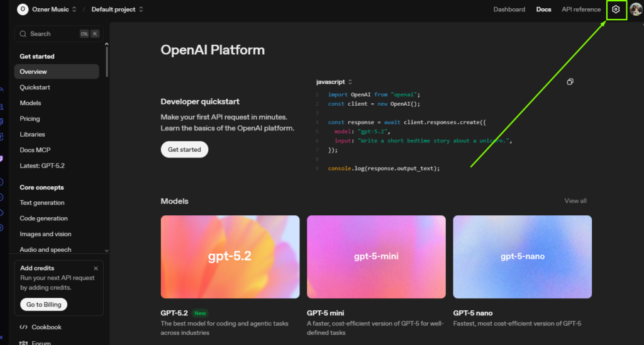Click the GPT-5.2 title under its card
Viewport: 644px width, 345px height.
[x=174, y=314]
